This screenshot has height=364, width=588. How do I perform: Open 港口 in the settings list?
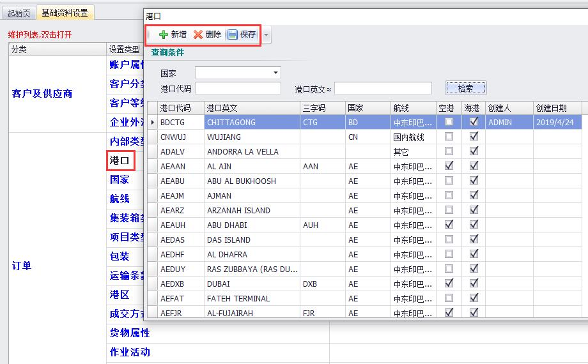[120, 160]
